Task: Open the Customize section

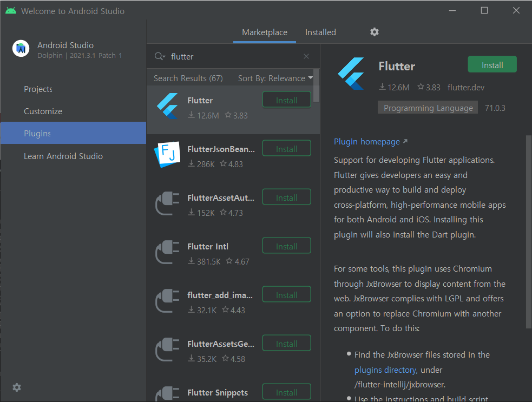Action: coord(73,111)
